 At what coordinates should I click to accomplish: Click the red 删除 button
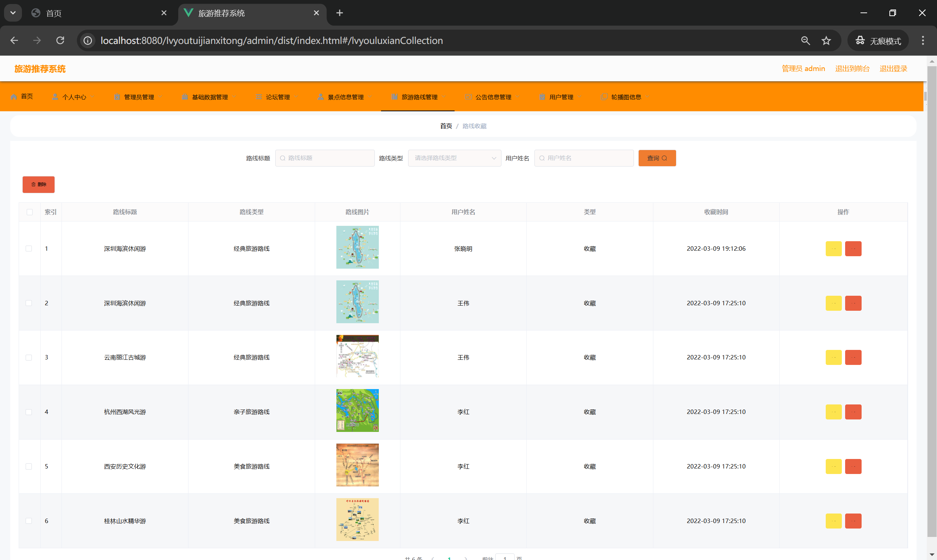38,184
